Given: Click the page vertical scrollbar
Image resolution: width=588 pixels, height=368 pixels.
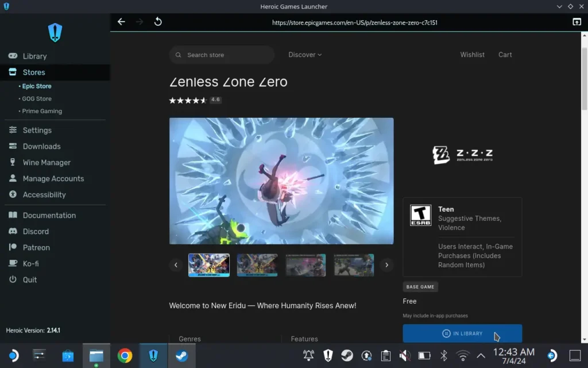Looking at the screenshot, I should (584, 79).
